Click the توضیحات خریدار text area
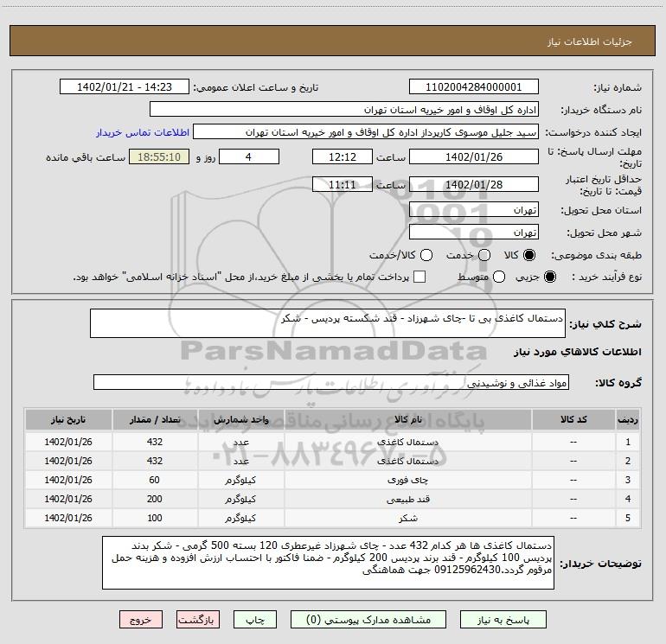Image resolution: width=666 pixels, height=644 pixels. tap(328, 563)
